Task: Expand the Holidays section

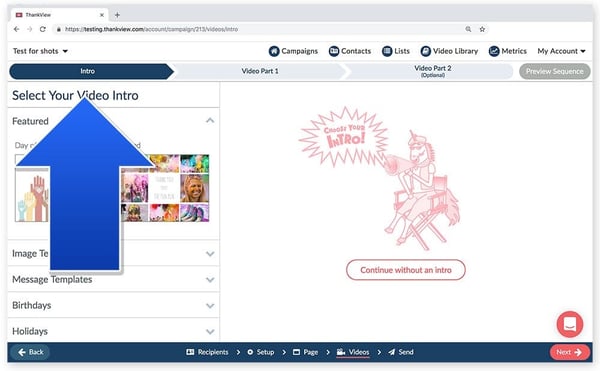Action: (x=113, y=331)
